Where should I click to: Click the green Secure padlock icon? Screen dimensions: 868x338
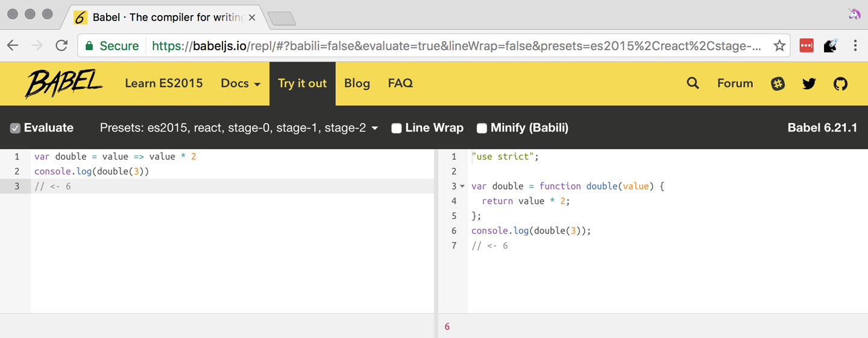click(89, 46)
